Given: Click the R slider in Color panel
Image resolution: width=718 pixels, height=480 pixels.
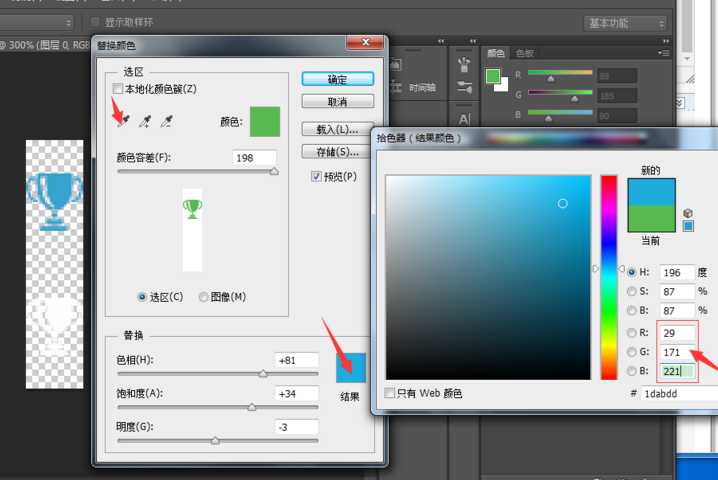Looking at the screenshot, I should (560, 74).
